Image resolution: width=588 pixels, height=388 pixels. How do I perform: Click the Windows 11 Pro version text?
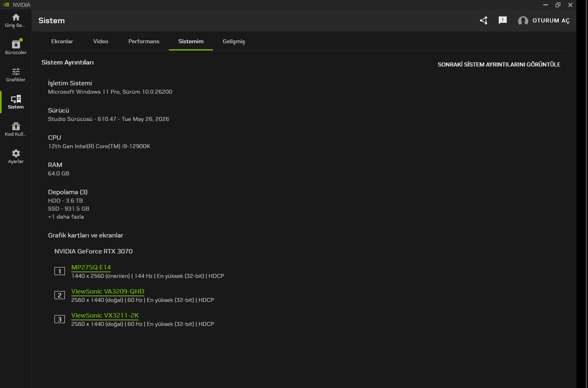110,92
